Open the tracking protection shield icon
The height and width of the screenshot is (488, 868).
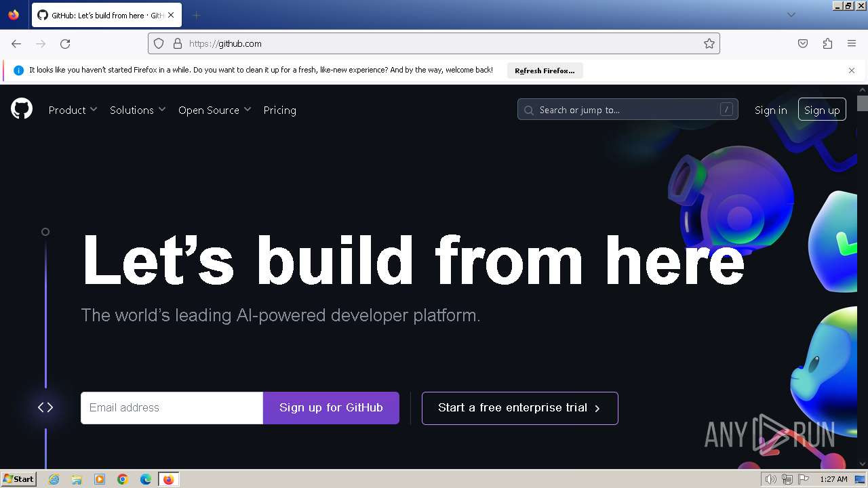click(159, 43)
